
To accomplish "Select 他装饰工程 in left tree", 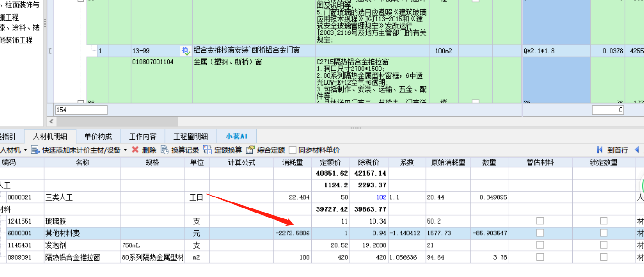I will point(16,40).
